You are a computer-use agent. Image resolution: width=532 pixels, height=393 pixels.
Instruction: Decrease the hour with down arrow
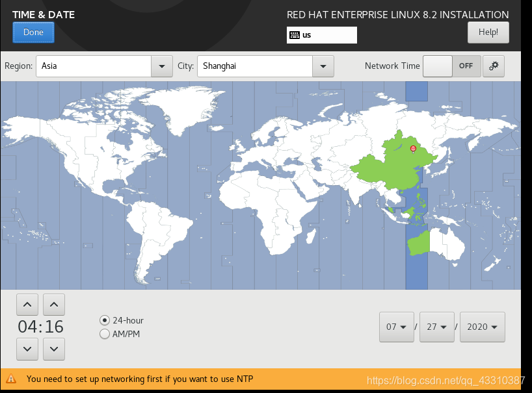click(x=27, y=349)
